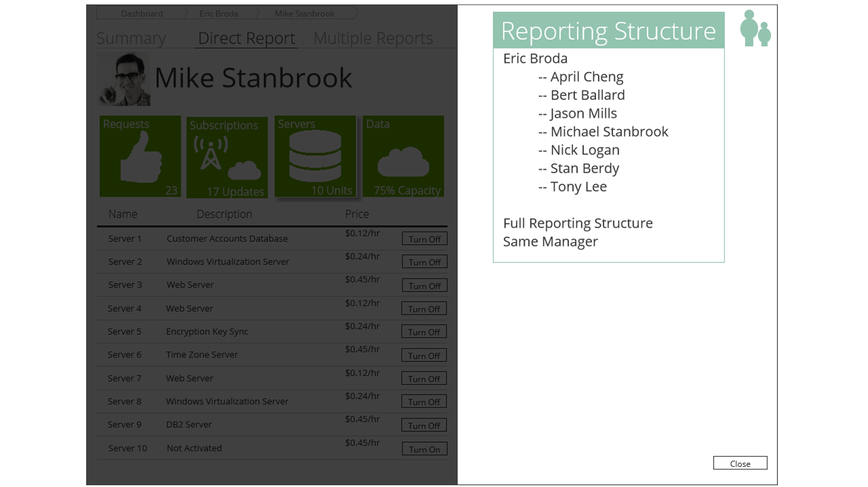Select the Servers database tile
The width and height of the screenshot is (868, 487).
(x=315, y=156)
